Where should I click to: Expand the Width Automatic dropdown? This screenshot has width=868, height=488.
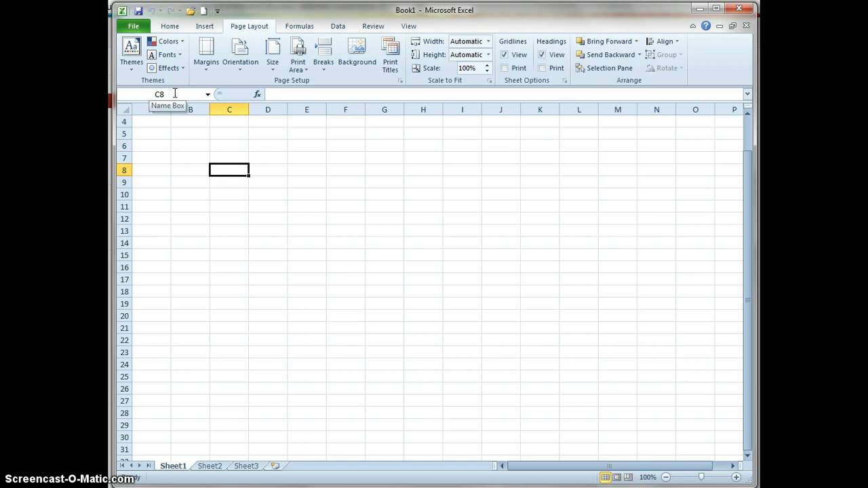point(488,41)
